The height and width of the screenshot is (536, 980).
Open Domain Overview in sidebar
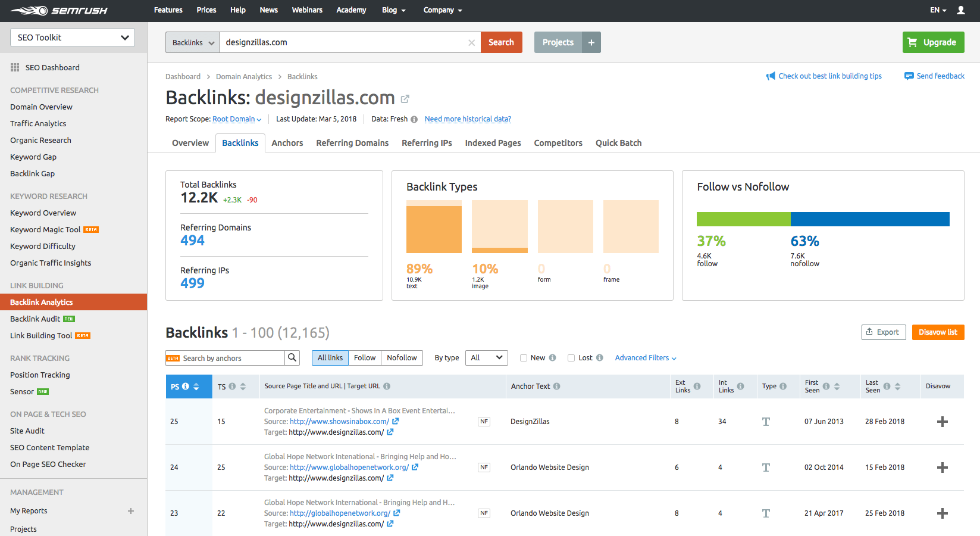[x=41, y=107]
